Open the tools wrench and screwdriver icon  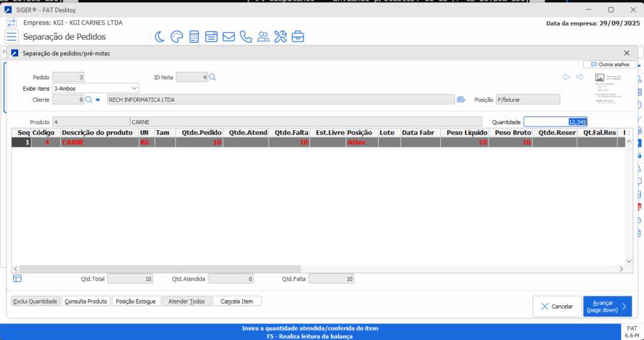(280, 37)
